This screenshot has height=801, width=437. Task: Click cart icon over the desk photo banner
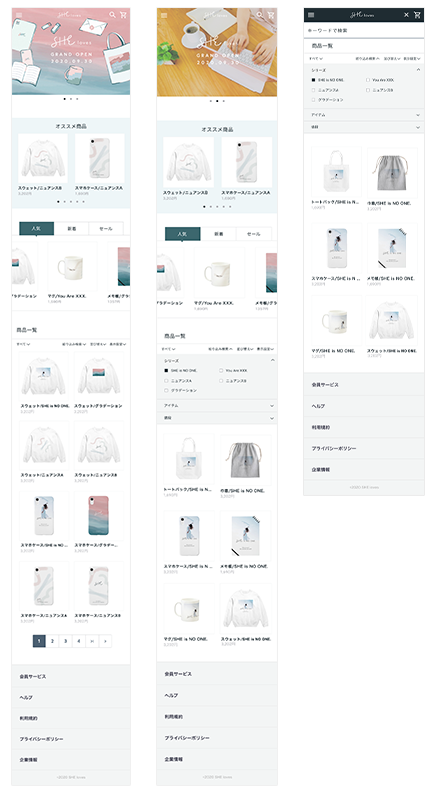pyautogui.click(x=271, y=15)
